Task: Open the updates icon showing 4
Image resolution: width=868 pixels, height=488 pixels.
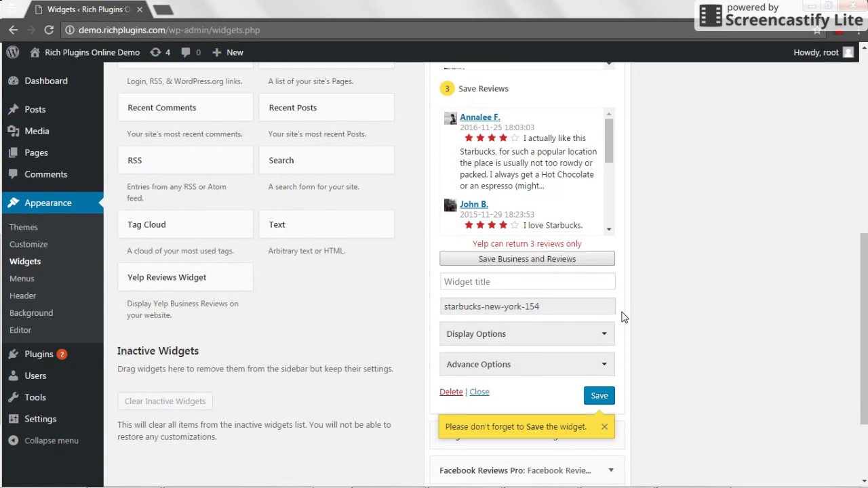Action: coord(160,52)
